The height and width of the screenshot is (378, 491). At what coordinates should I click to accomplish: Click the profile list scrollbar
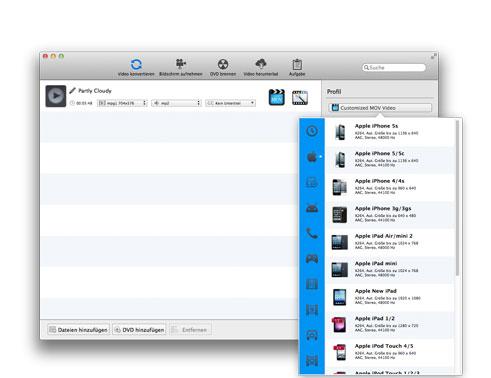pos(457,198)
